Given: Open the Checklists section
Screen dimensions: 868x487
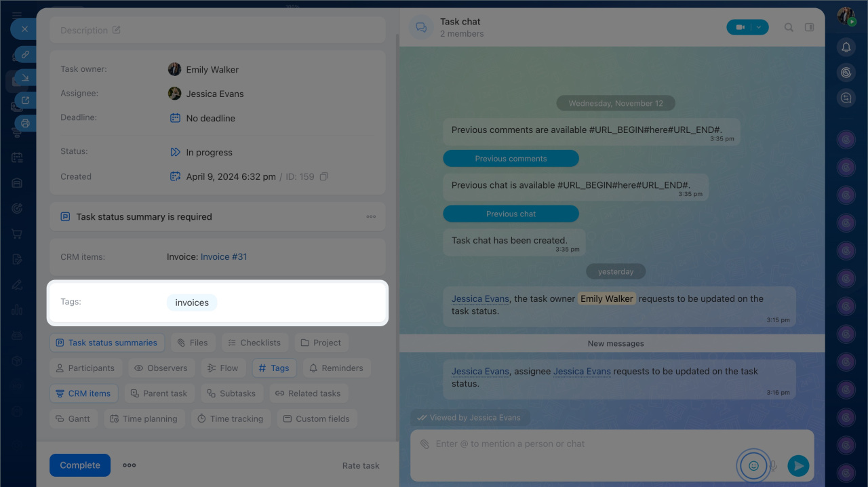Looking at the screenshot, I should click(254, 343).
